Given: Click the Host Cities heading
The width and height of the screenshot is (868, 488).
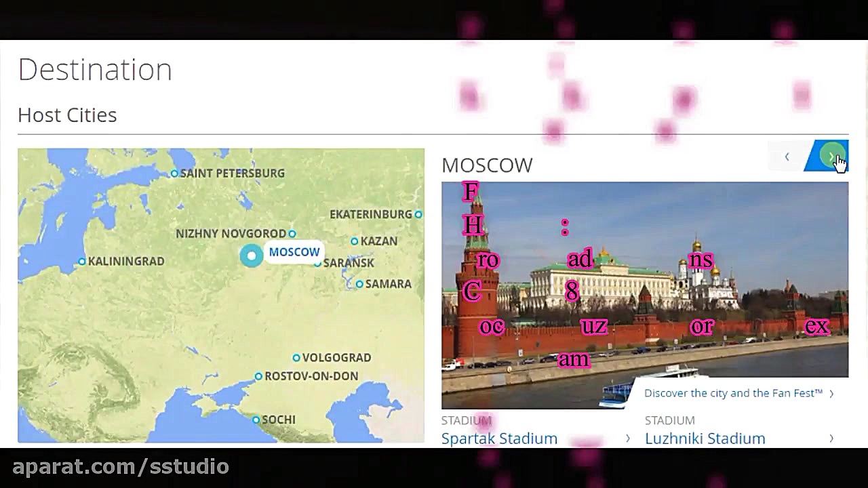Looking at the screenshot, I should tap(67, 115).
